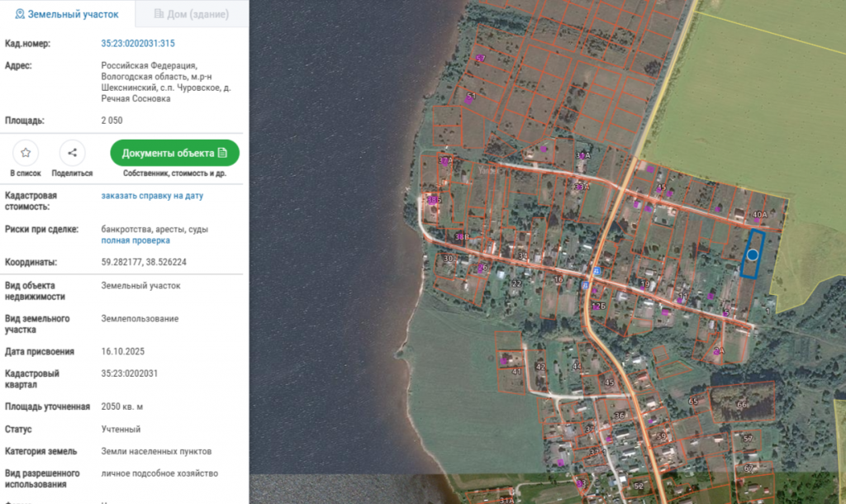The image size is (846, 504).
Task: Follow the полная проверка link
Action: coord(135,240)
